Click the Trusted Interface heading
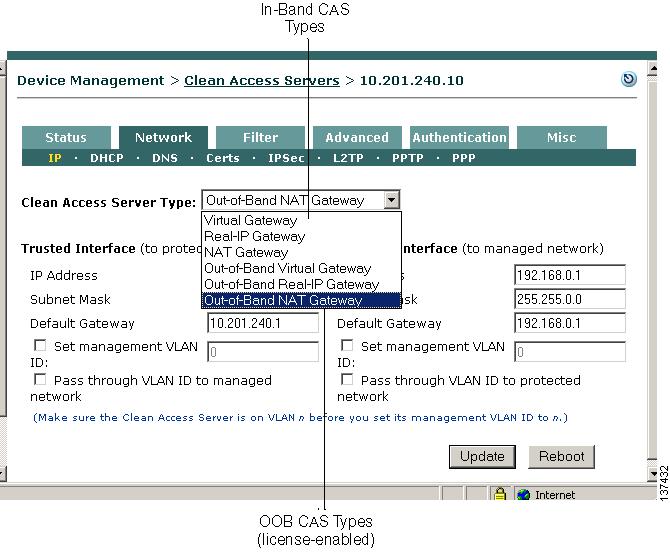 click(x=78, y=249)
